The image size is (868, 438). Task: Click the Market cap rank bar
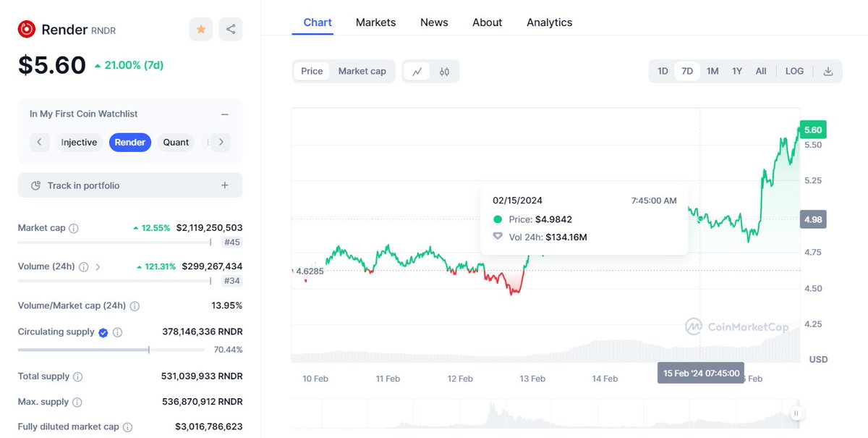tap(114, 243)
